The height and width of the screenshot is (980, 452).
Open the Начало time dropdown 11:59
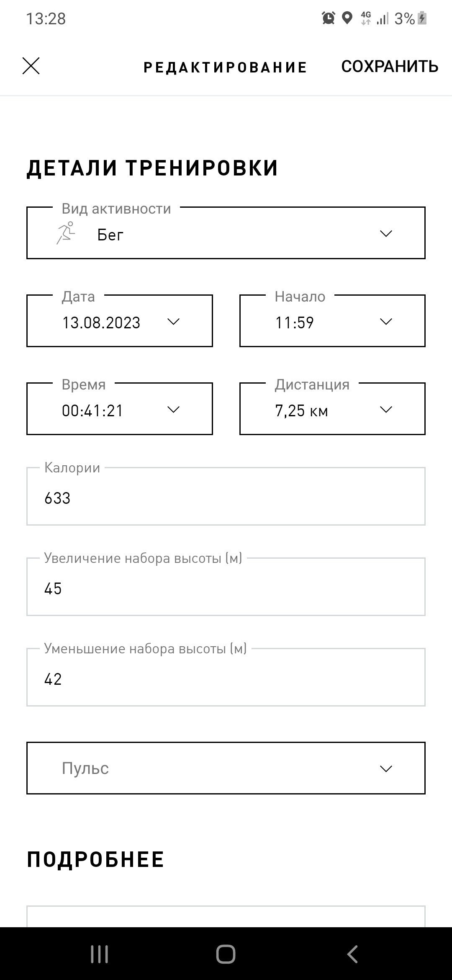click(x=332, y=321)
